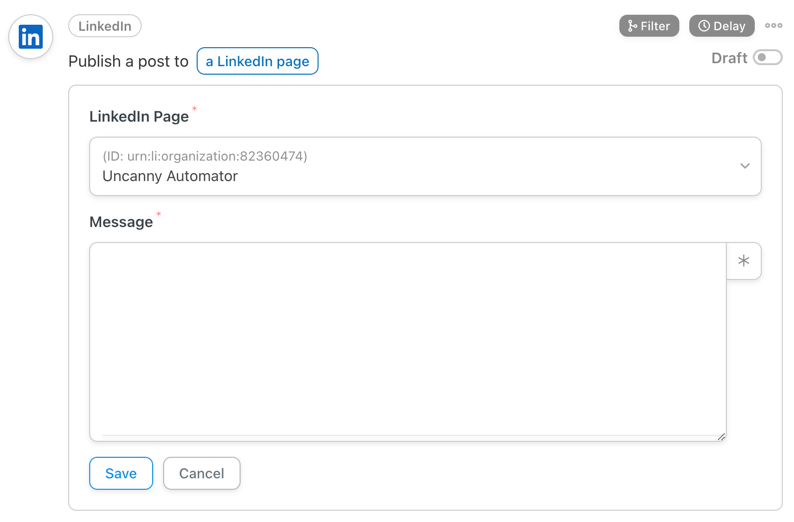Click the Draft label next to the switch
794x522 pixels.
point(729,58)
